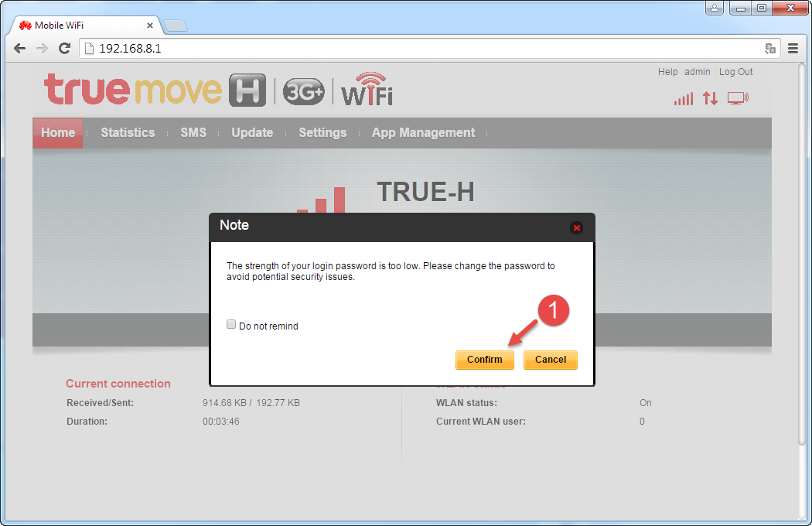The width and height of the screenshot is (812, 526).
Task: Click the admin link
Action: [x=697, y=72]
